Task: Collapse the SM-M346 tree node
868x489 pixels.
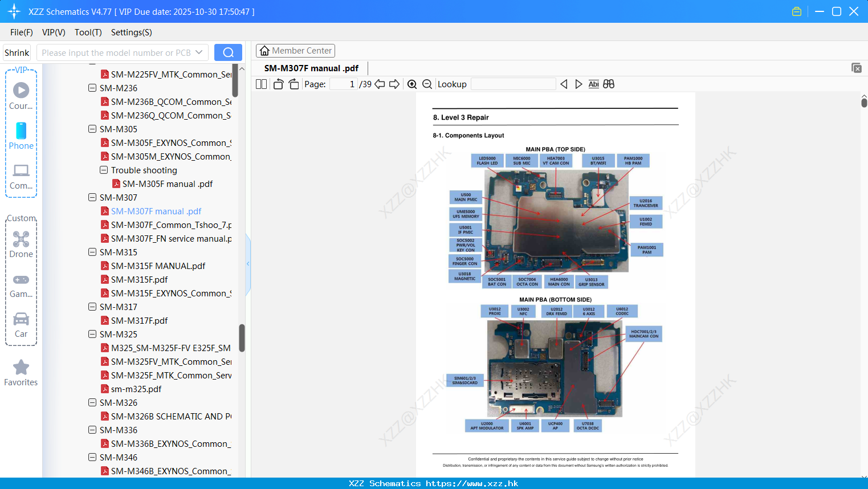Action: coord(92,457)
